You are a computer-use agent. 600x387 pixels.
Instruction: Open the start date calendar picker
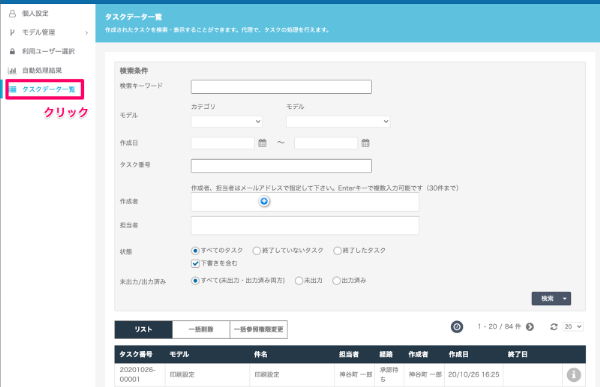tap(262, 143)
